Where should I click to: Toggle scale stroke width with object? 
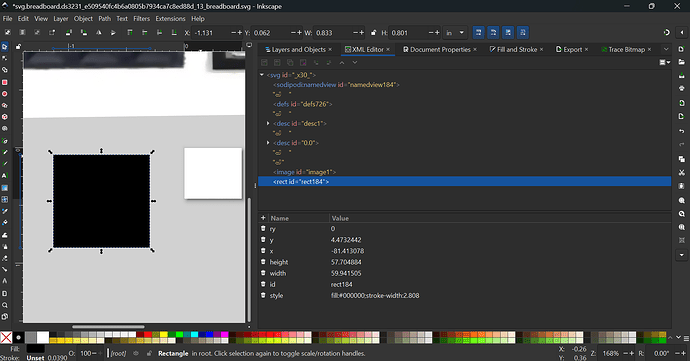click(x=478, y=33)
